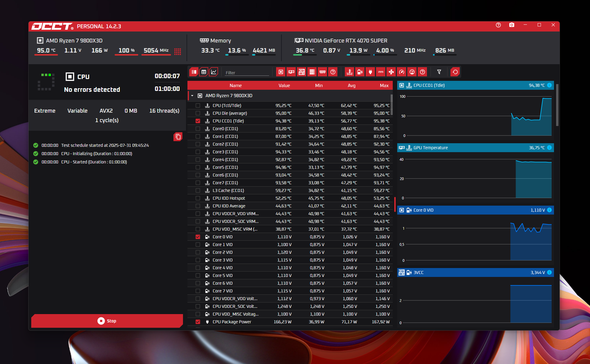Select the combined list view layout icon
590x364 pixels.
coord(194,72)
